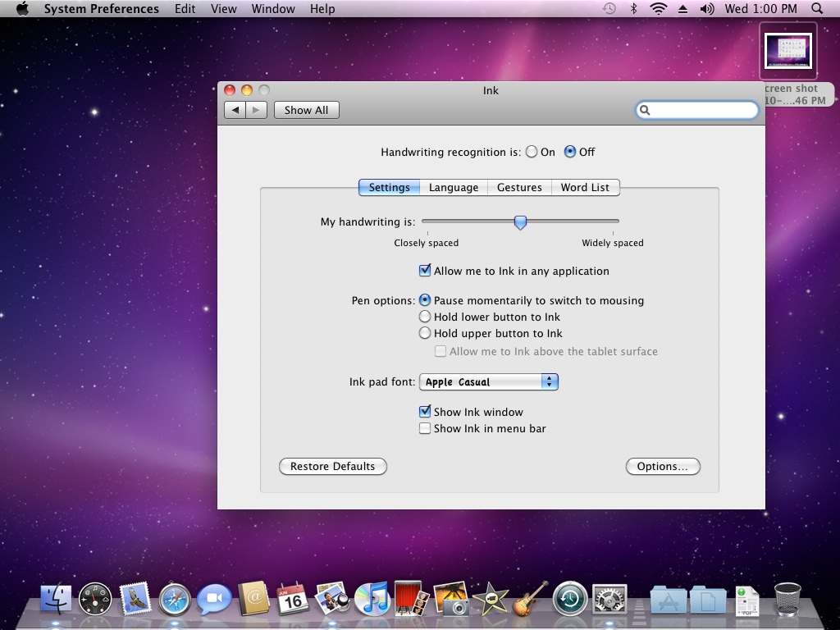Switch to the Settings tab
Viewport: 840px width, 630px height.
pos(389,188)
